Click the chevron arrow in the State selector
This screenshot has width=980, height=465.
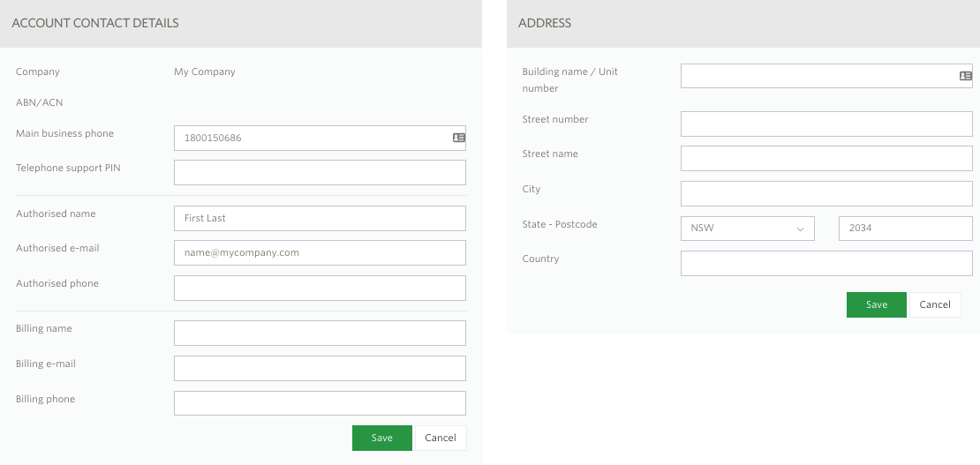click(x=800, y=229)
